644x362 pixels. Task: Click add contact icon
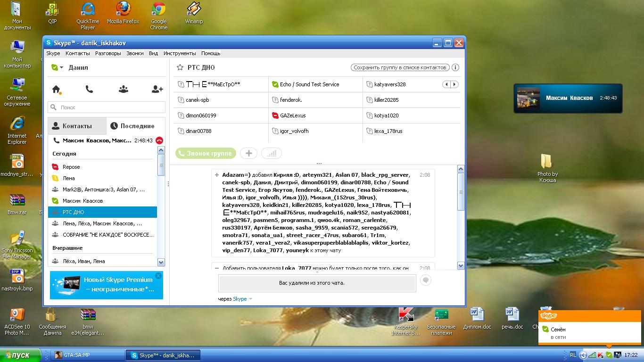(157, 89)
